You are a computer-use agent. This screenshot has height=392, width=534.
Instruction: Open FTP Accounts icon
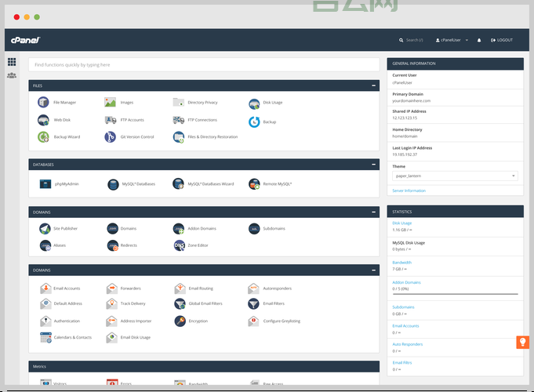[x=111, y=120]
